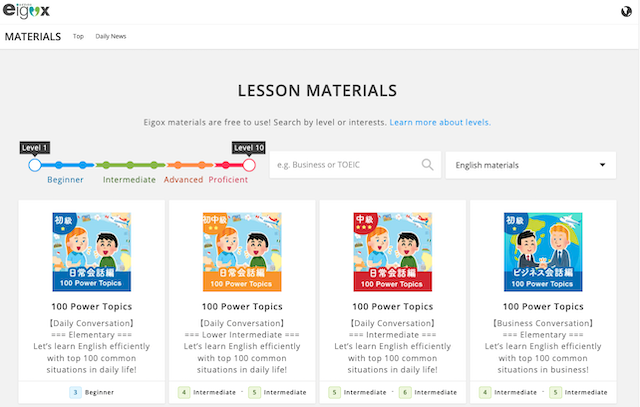Open the orange Lower Intermediate cover image
This screenshot has width=640, height=407.
pos(242,252)
